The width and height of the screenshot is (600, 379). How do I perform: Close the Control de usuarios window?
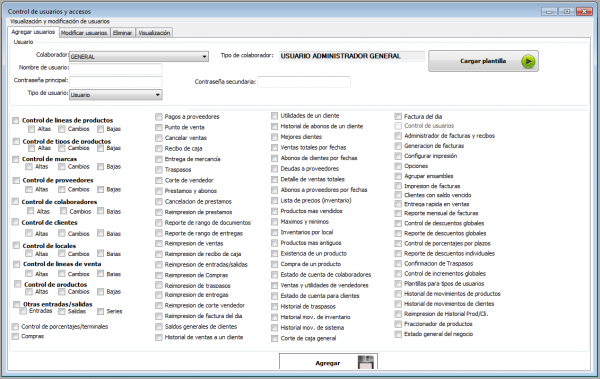tap(584, 11)
